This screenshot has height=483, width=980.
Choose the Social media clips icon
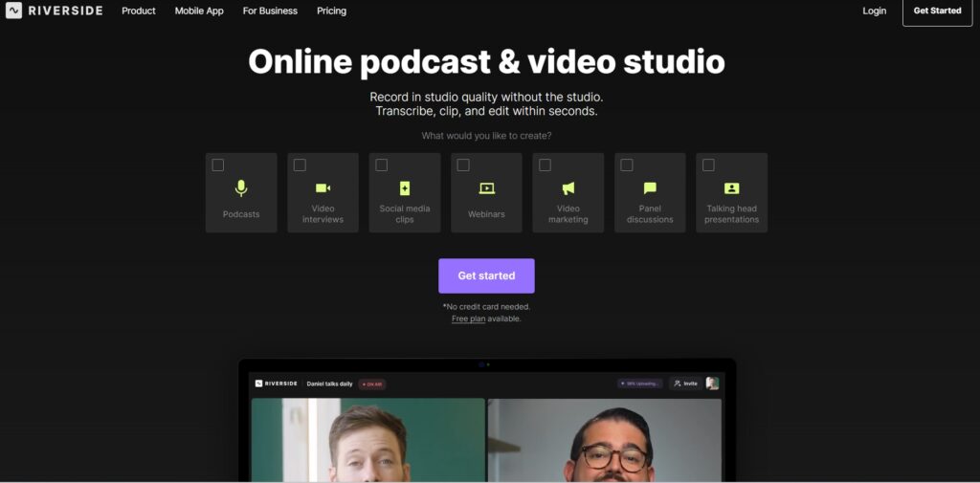click(x=405, y=188)
